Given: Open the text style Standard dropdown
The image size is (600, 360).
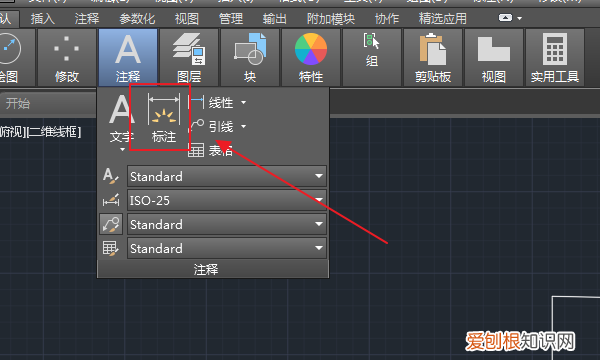Looking at the screenshot, I should click(x=227, y=176).
